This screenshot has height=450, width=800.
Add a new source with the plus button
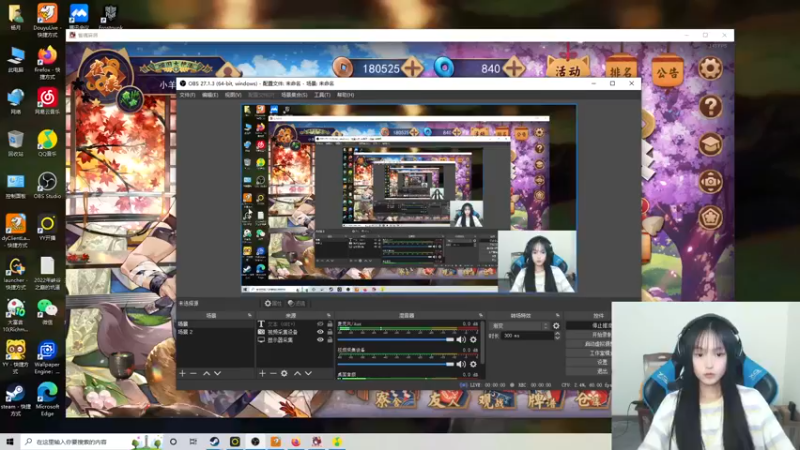[262, 373]
